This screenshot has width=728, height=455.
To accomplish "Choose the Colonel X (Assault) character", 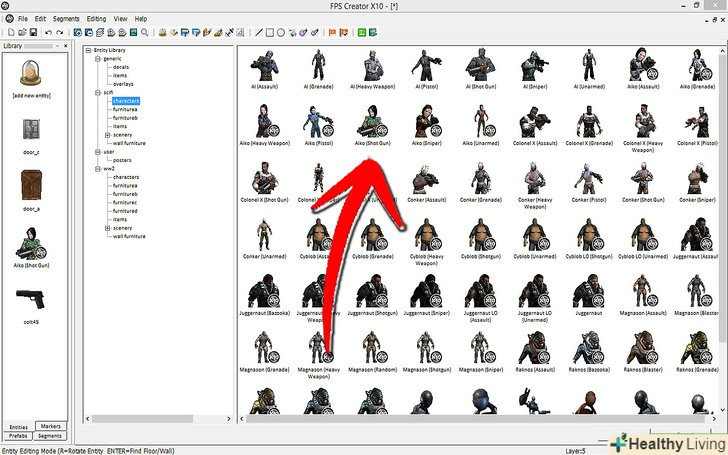I will tap(535, 125).
